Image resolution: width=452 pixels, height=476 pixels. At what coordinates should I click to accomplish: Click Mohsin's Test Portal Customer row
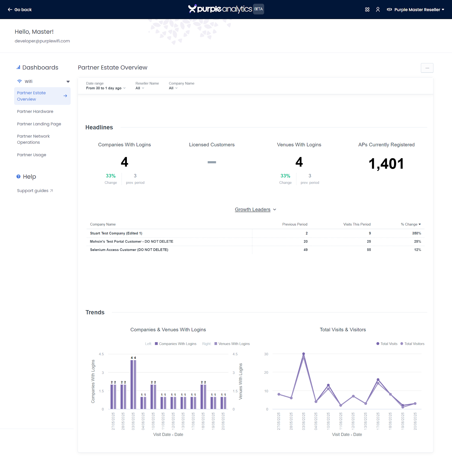[256, 242]
